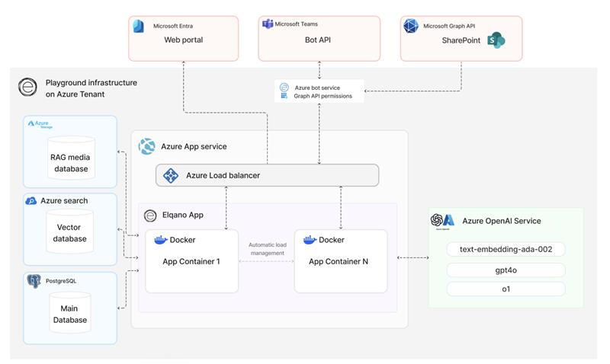Click the SharePoint label
Image resolution: width=610 pixels, height=364 pixels.
[x=461, y=40]
